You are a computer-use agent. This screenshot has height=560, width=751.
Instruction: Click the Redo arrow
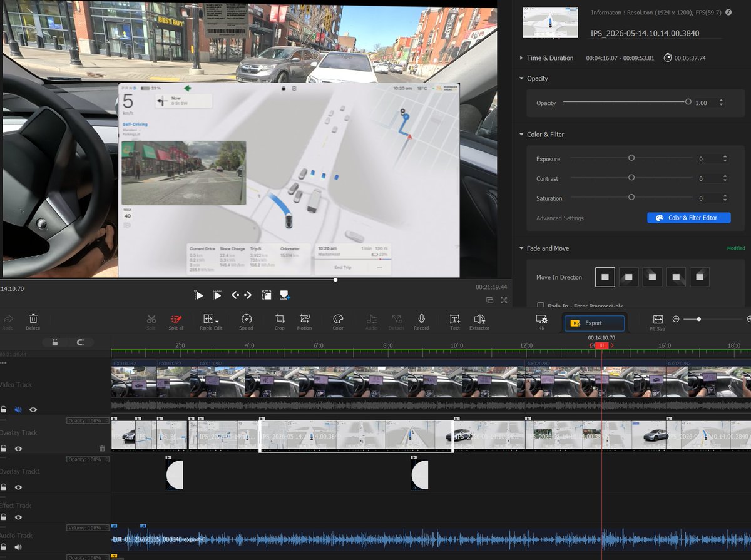pos(8,321)
